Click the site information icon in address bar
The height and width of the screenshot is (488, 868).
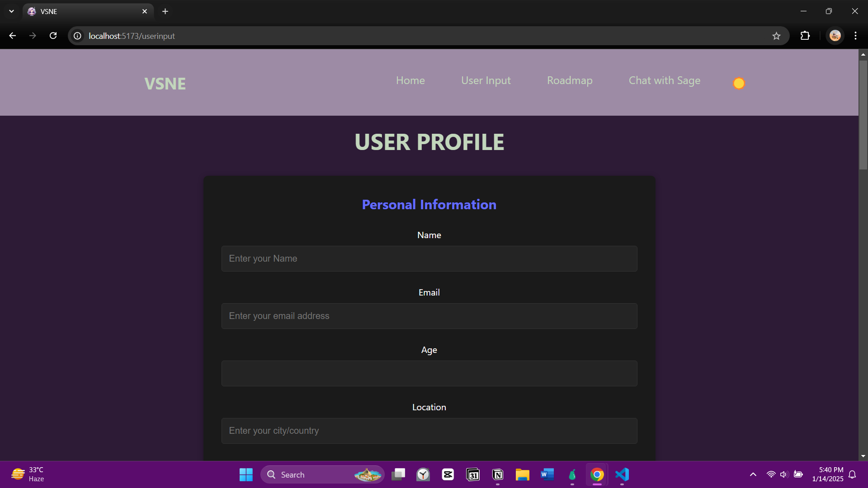(78, 36)
